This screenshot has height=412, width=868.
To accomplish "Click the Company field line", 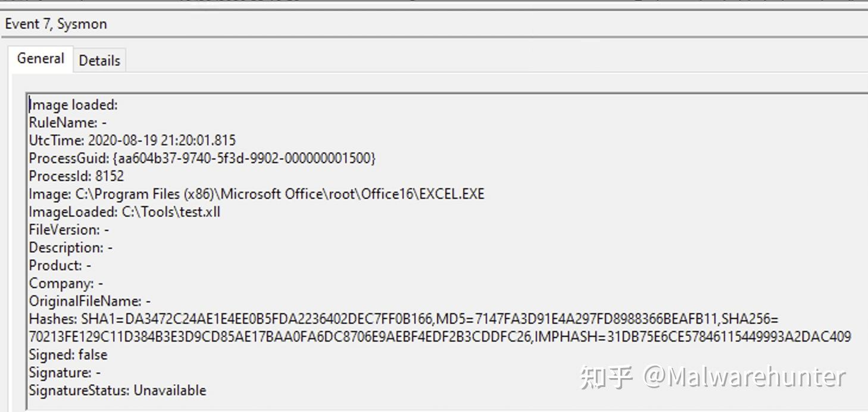I will point(65,283).
